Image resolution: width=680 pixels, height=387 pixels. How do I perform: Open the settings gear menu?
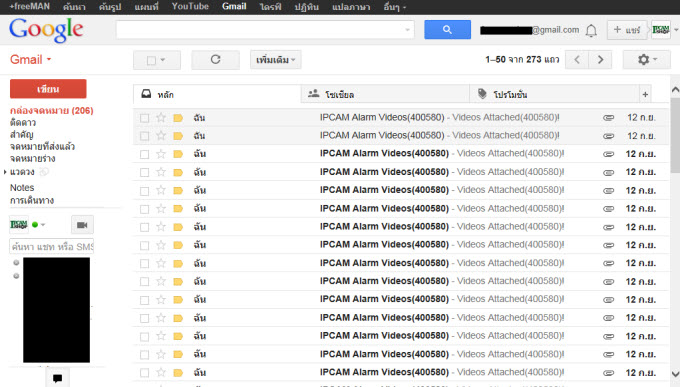(647, 59)
